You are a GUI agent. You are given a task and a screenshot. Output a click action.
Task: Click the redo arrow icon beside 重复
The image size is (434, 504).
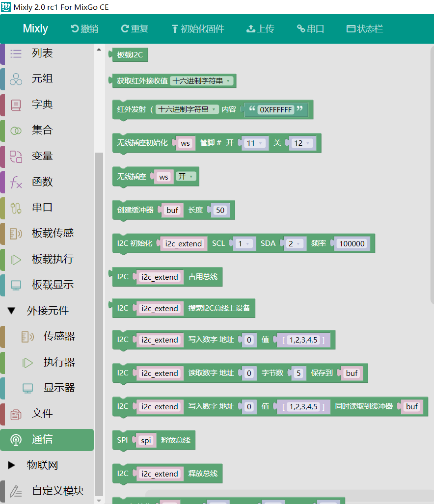[x=125, y=29]
